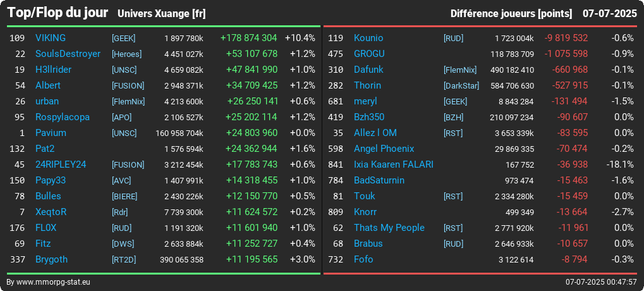Click player name Bzh350
This screenshot has width=644, height=291.
[x=369, y=117]
